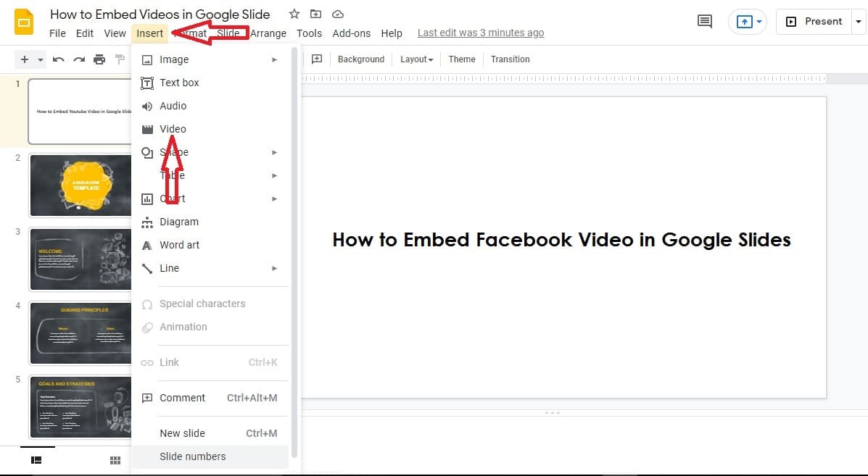Open the new slide layout dropdown arrow
The width and height of the screenshot is (868, 476).
(40, 59)
